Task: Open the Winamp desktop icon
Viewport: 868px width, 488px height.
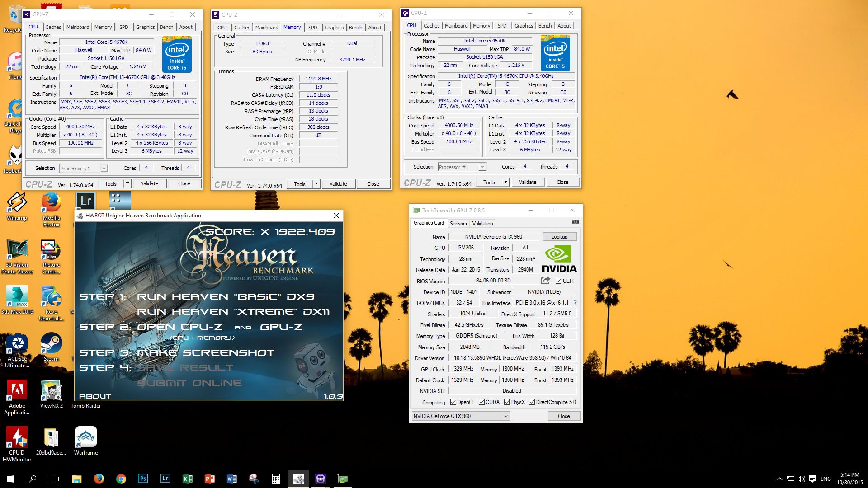Action: [x=17, y=203]
